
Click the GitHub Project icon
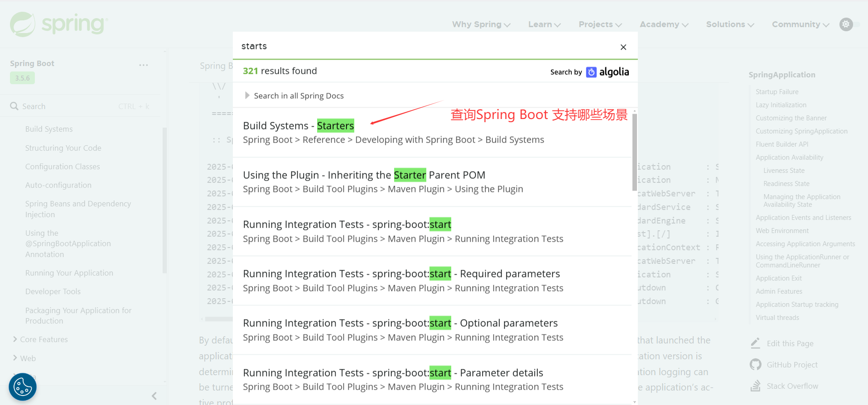pyautogui.click(x=755, y=365)
